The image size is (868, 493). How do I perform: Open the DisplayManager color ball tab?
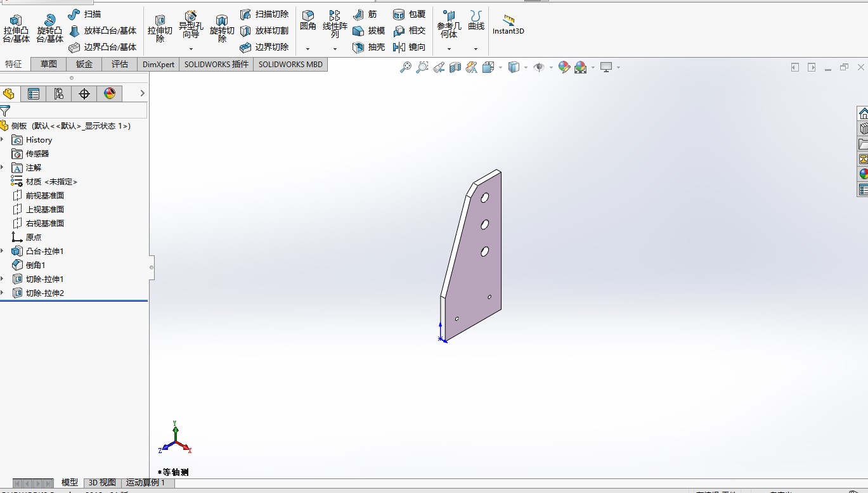pyautogui.click(x=110, y=94)
